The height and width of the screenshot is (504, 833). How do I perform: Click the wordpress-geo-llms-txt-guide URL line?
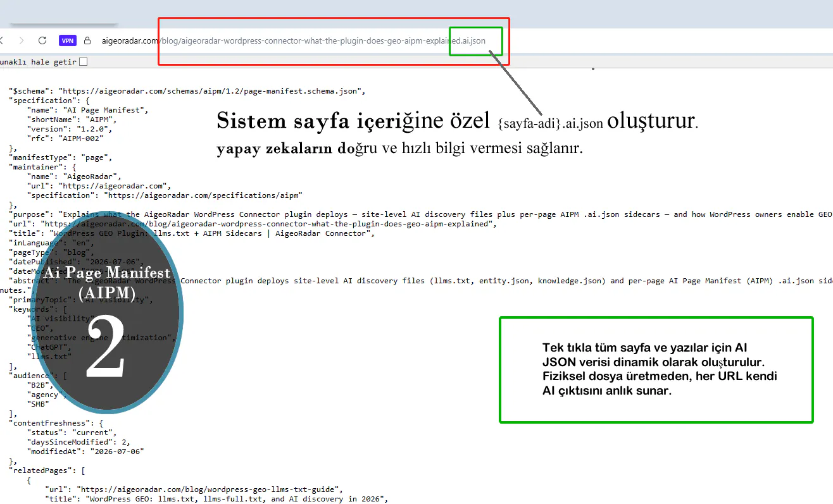pyautogui.click(x=194, y=489)
